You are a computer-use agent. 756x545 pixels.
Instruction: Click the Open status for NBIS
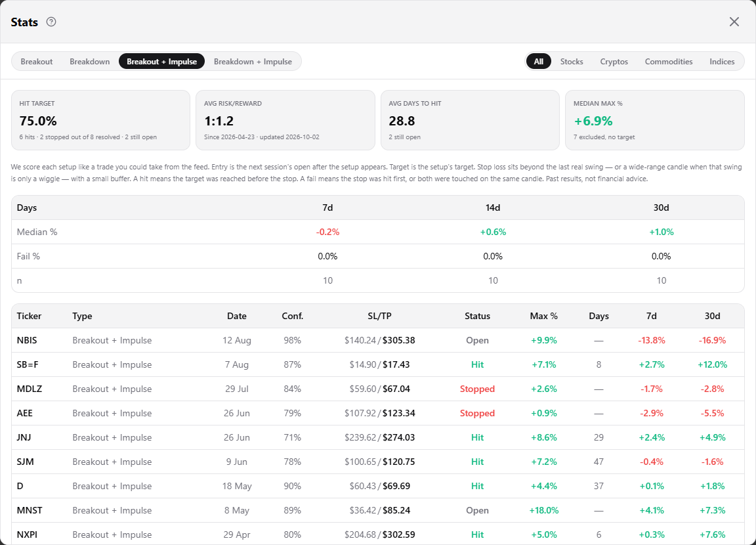point(477,340)
